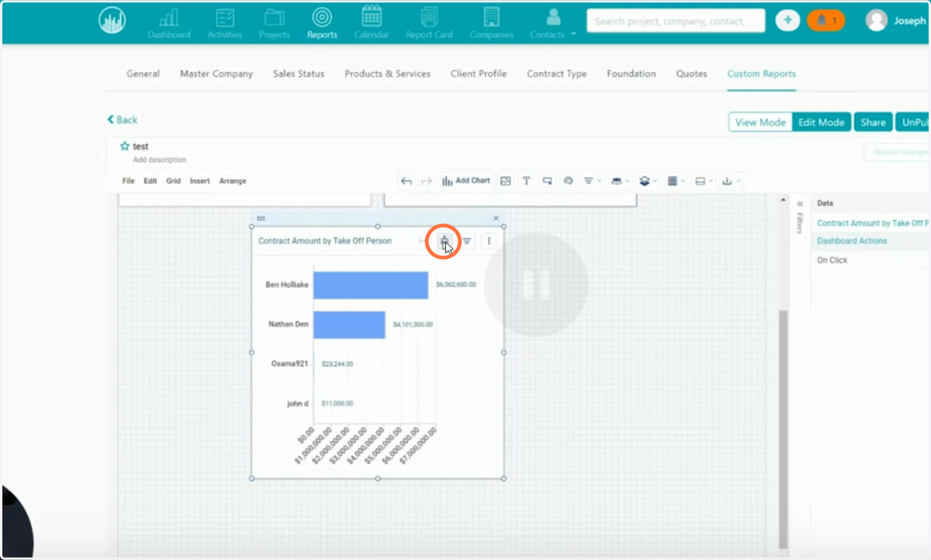The image size is (931, 560).
Task: Collapse the right panel with double chevron
Action: tap(800, 203)
